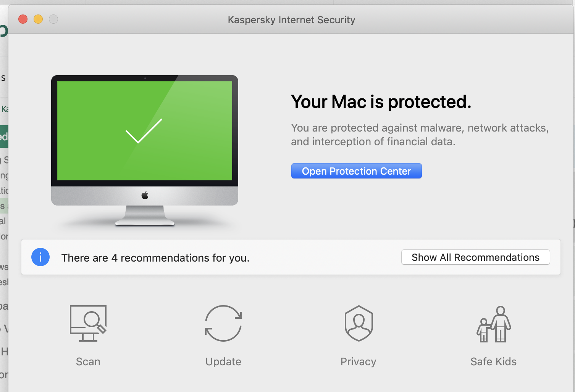Open the Privacy shield icon
Image resolution: width=575 pixels, height=392 pixels.
click(359, 323)
